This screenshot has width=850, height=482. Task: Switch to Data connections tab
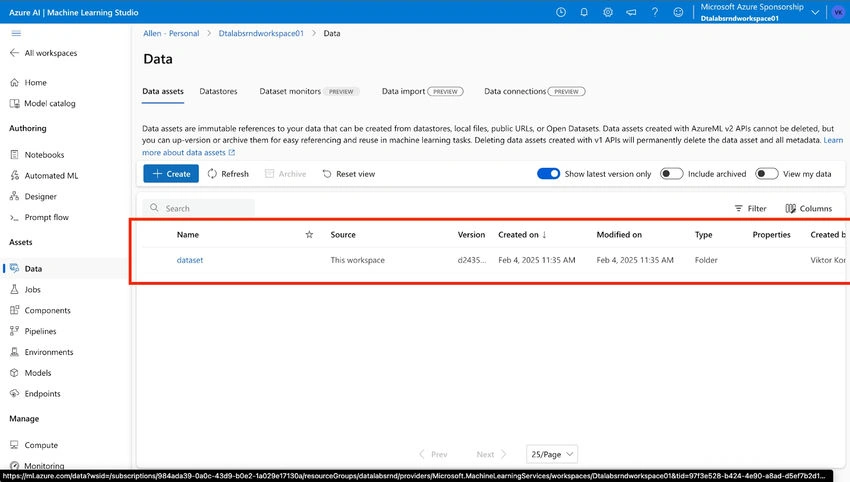(x=535, y=91)
